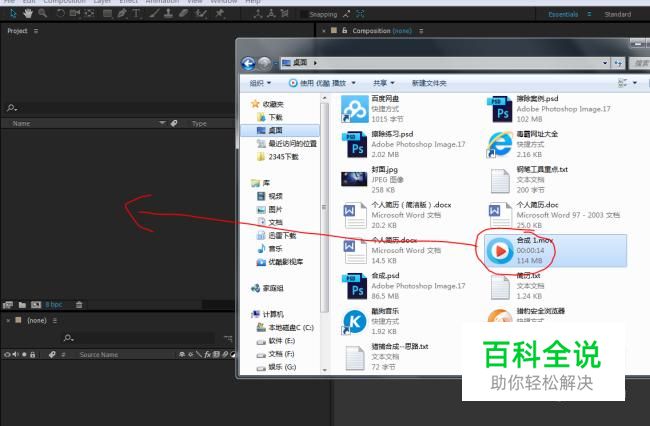Select the Selection arrow tool

pos(12,14)
